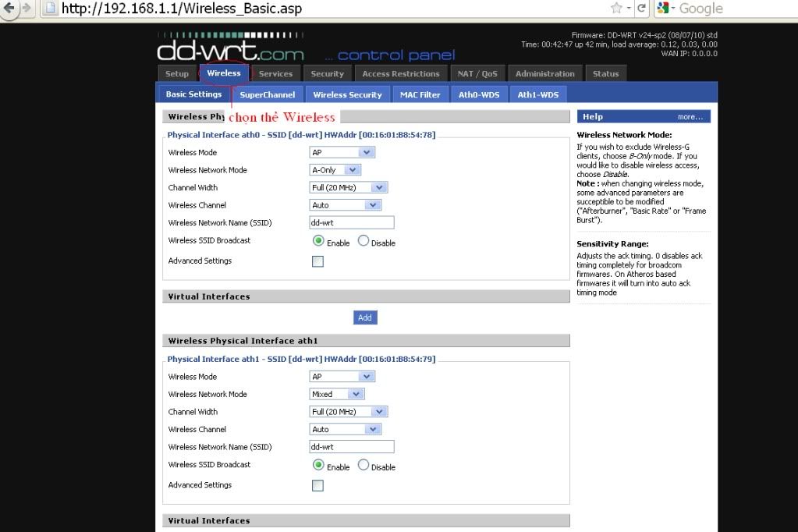Image resolution: width=798 pixels, height=532 pixels.
Task: Click the 'Physical Interface ath0' legend
Action: pos(301,135)
